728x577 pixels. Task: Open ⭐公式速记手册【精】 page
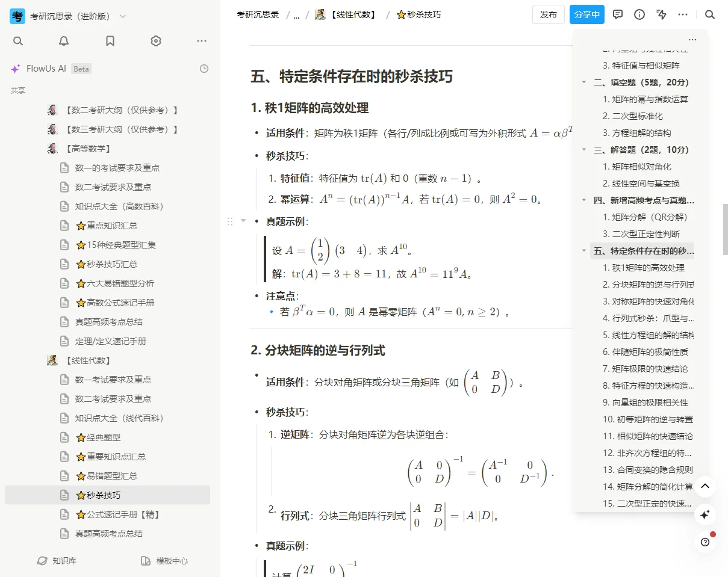coord(117,514)
